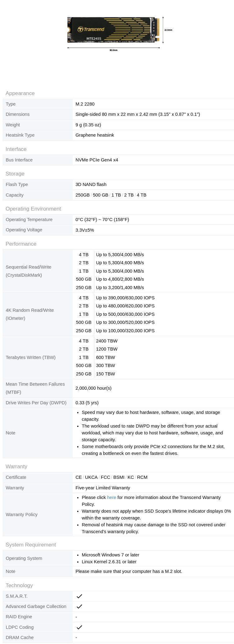
Task: Click the '1200 TBW' endurance value
Action: tap(107, 349)
